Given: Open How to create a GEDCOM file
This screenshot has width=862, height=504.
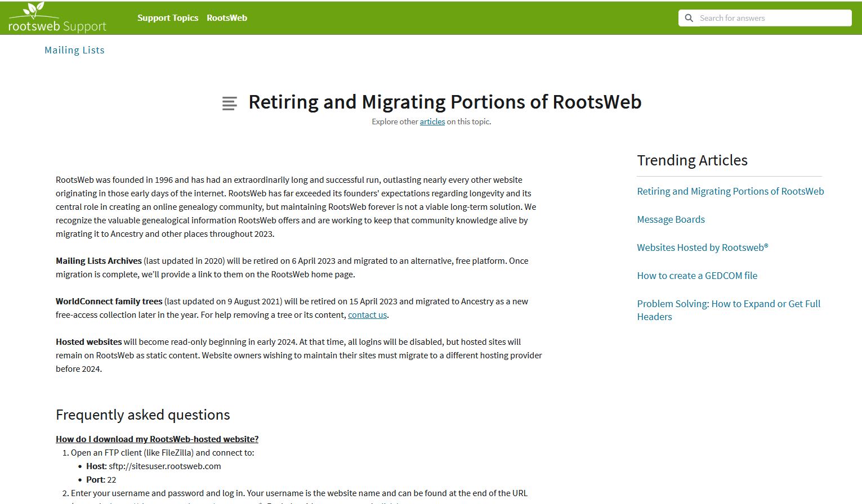Looking at the screenshot, I should (697, 276).
